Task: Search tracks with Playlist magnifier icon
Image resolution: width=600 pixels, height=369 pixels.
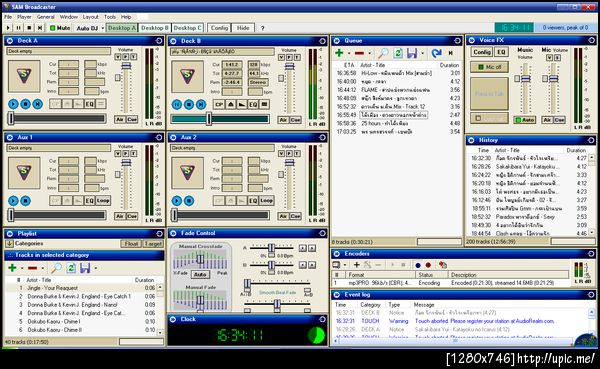Action: click(56, 268)
